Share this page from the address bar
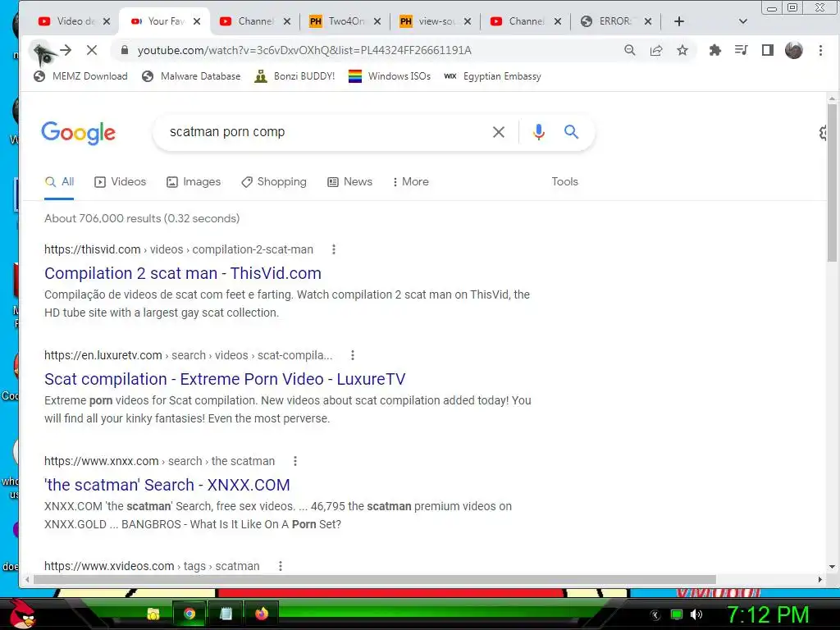This screenshot has width=840, height=630. pyautogui.click(x=656, y=50)
